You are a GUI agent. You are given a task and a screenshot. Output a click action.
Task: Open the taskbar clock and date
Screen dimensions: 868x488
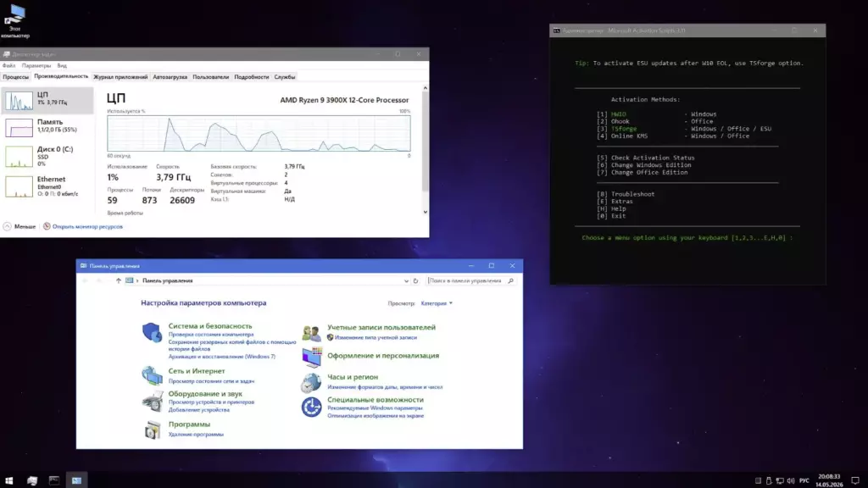tap(829, 480)
